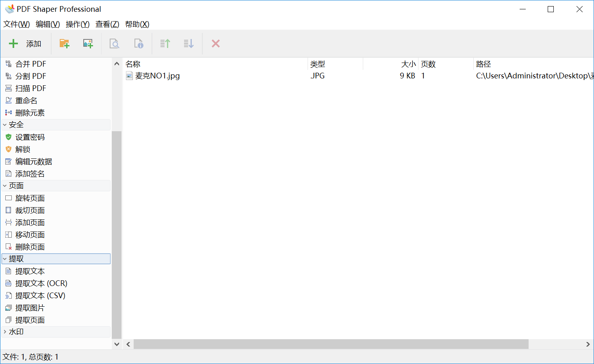Viewport: 594px width, 364px height.
Task: Click horizontal scrollbar left arrow
Action: point(128,344)
